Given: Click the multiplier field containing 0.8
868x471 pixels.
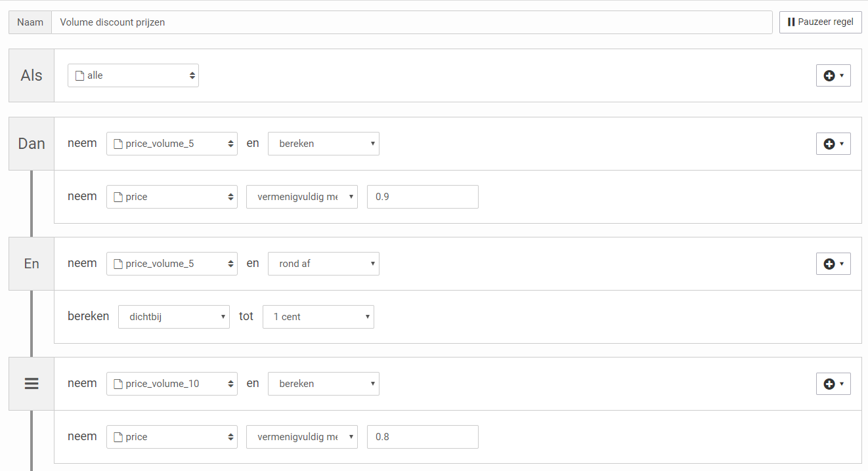Looking at the screenshot, I should click(x=423, y=437).
